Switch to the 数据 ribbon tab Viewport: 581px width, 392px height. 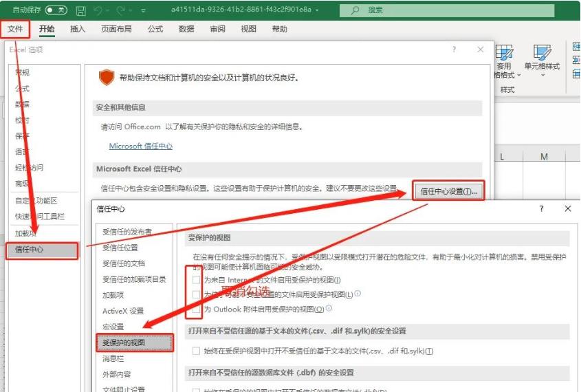tap(186, 29)
